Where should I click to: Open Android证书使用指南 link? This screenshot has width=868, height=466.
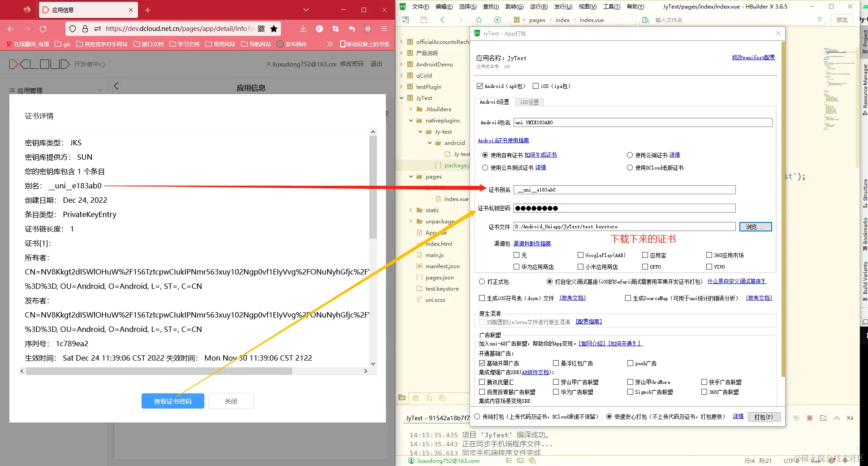click(503, 140)
